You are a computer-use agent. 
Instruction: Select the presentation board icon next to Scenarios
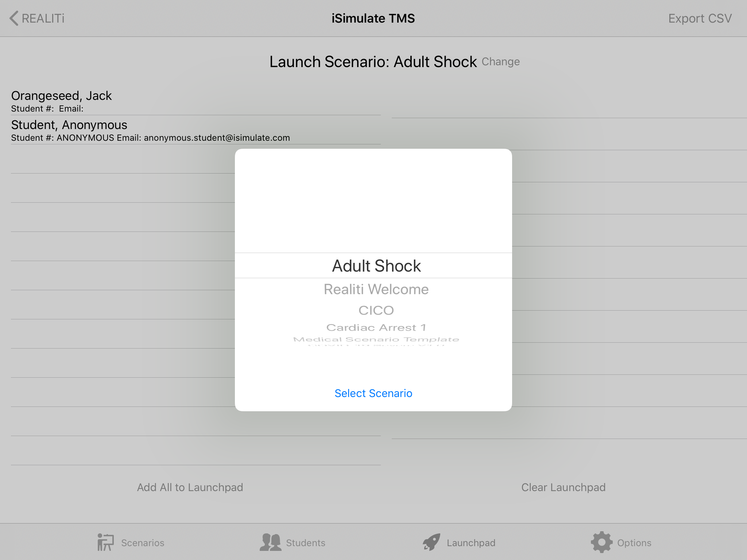(x=105, y=542)
